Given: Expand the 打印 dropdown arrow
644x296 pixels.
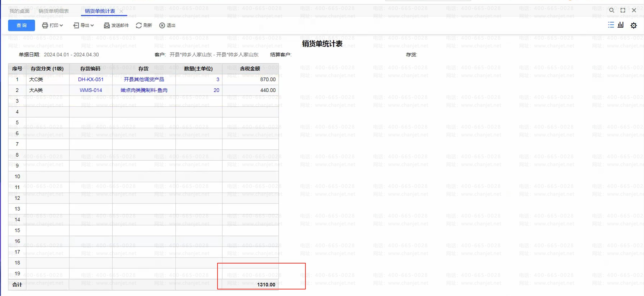Looking at the screenshot, I should 61,25.
